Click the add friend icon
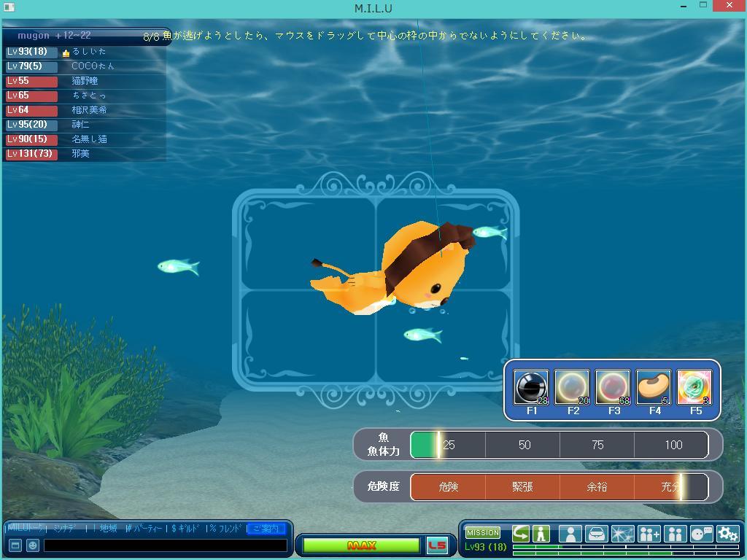 click(649, 534)
